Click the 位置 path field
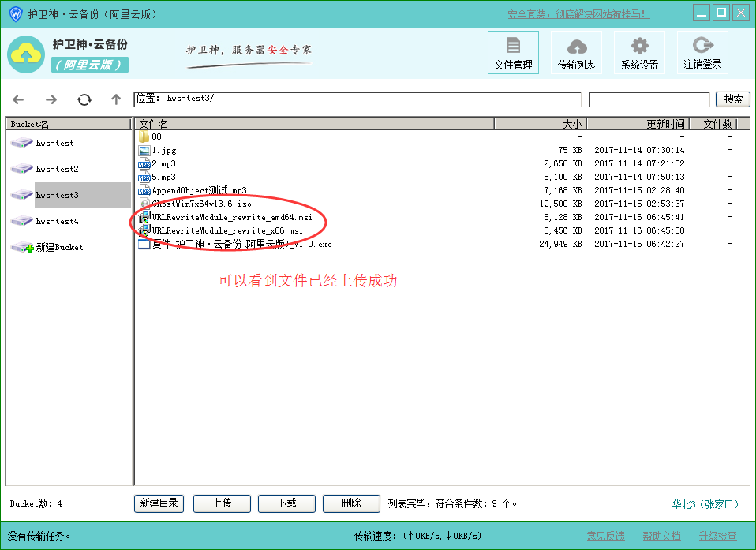This screenshot has height=550, width=756. pos(357,99)
